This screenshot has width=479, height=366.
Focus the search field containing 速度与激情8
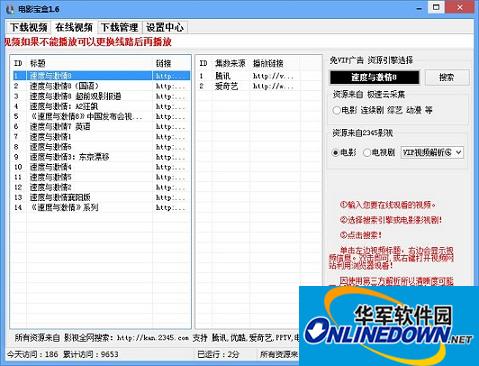pyautogui.click(x=374, y=77)
